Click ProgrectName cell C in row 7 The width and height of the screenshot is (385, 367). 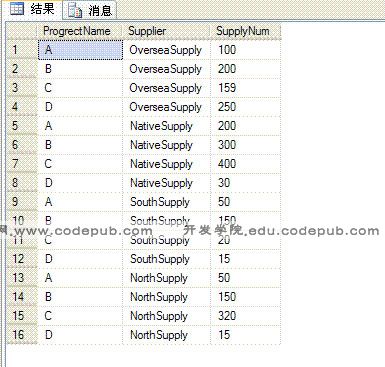(x=80, y=164)
